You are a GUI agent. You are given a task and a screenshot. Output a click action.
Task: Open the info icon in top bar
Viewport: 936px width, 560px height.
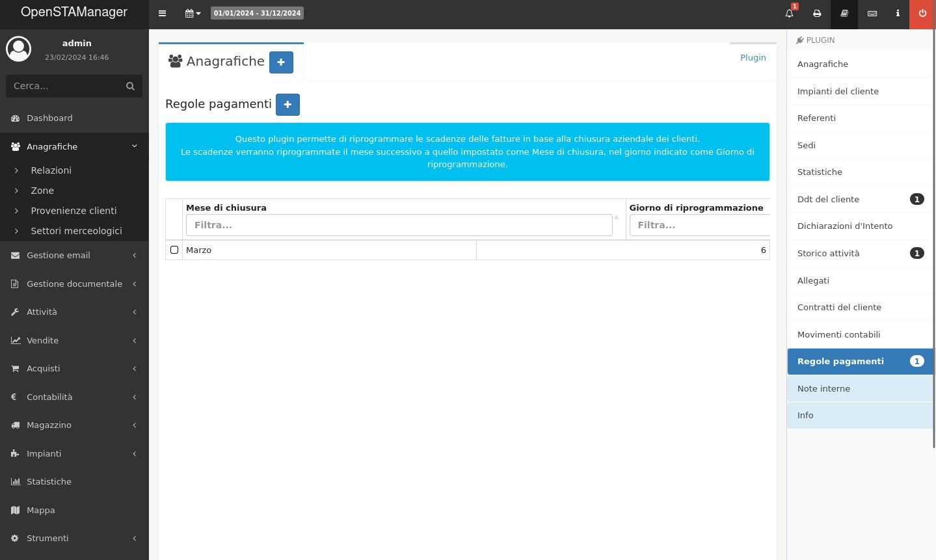coord(898,13)
